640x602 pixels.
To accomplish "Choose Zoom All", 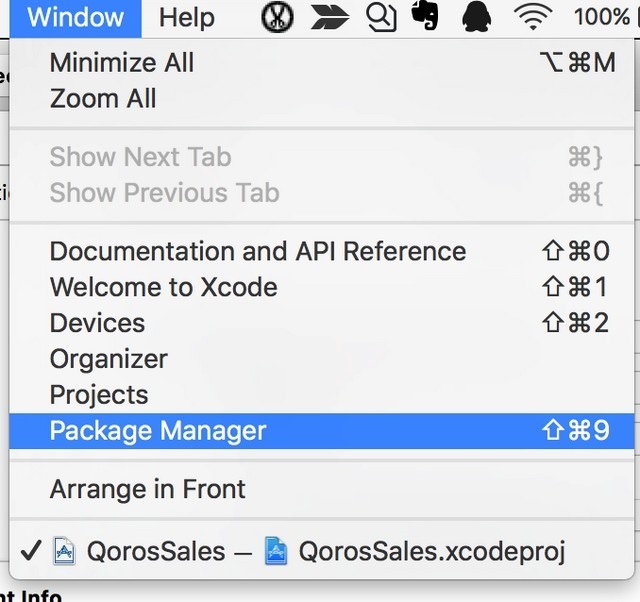I will click(103, 99).
